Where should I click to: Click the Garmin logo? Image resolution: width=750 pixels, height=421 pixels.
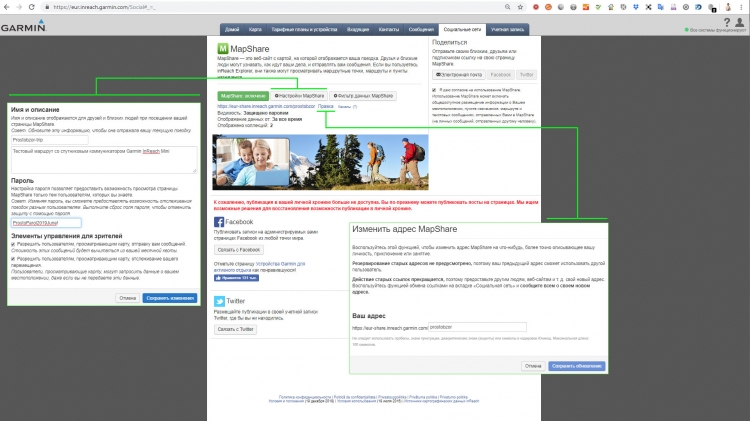(x=23, y=26)
